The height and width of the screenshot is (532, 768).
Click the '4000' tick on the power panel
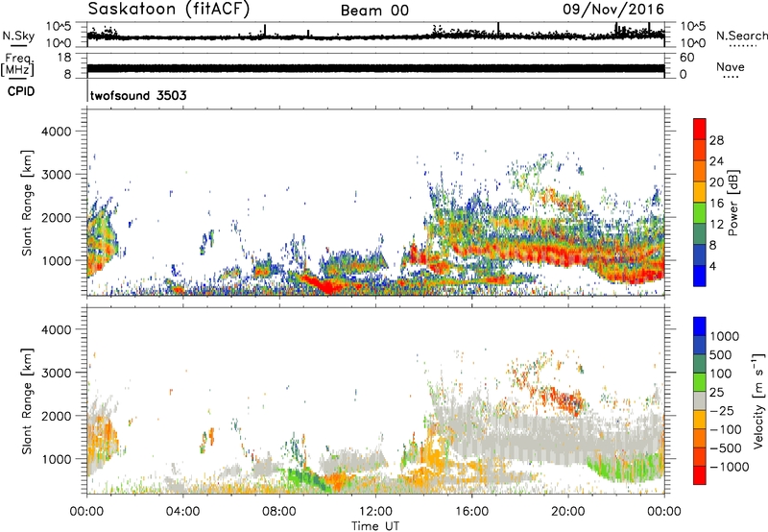(56, 132)
